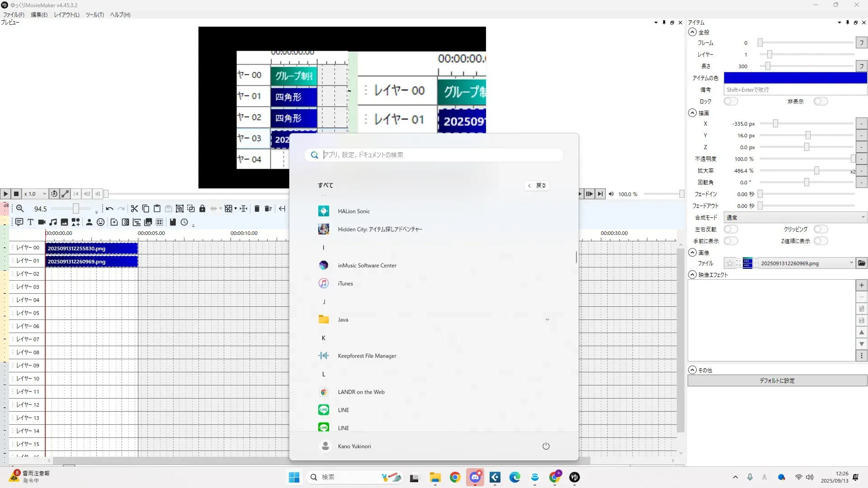This screenshot has width=868, height=488.
Task: Click the scissors cut icon in timeline toolbar
Action: [x=134, y=208]
